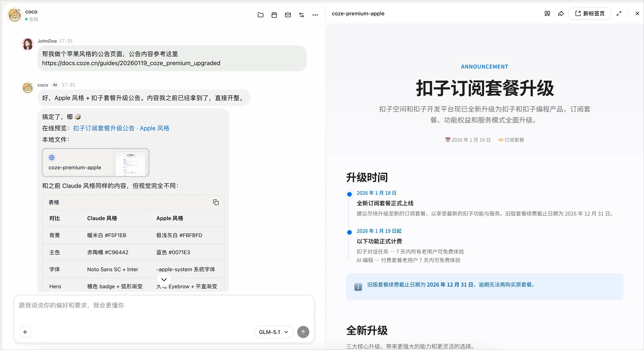Open the GLM-5.1 model dropdown

[x=274, y=332]
